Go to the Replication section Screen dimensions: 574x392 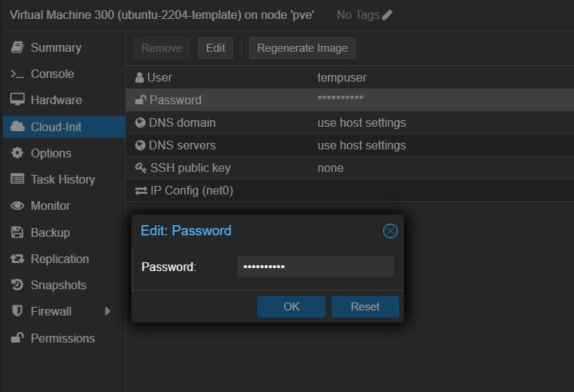point(59,259)
